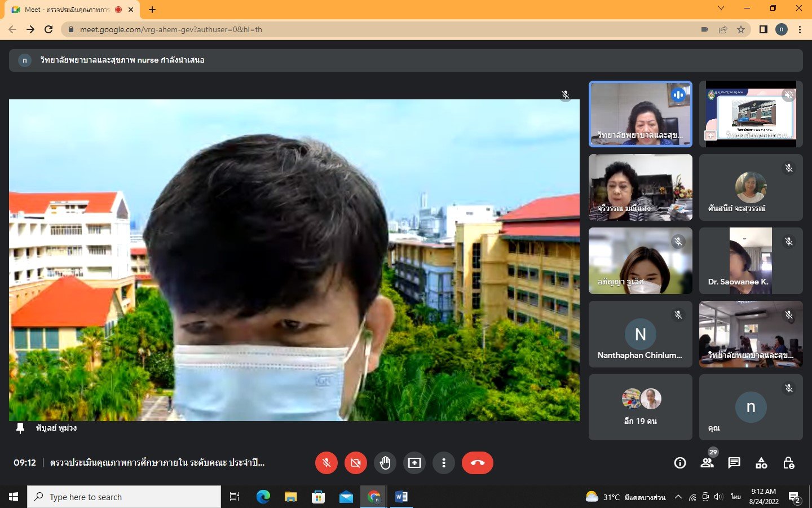Screen dimensions: 812x508
Task: Open the tile showing 19 more participants
Action: [x=640, y=407]
